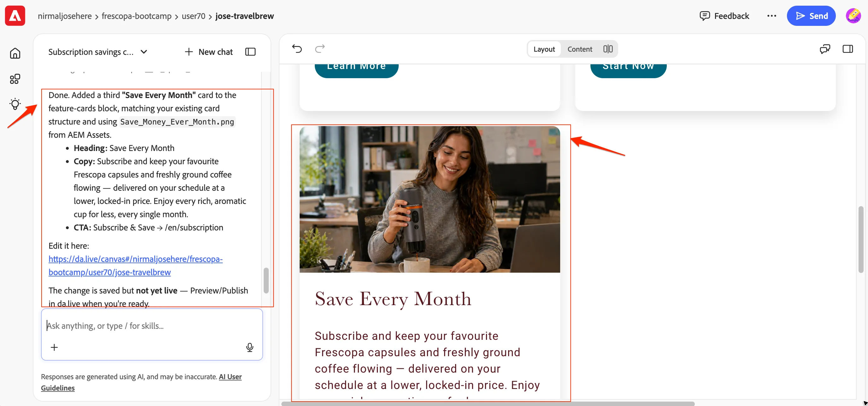Start a New chat
The width and height of the screenshot is (868, 406).
(209, 52)
